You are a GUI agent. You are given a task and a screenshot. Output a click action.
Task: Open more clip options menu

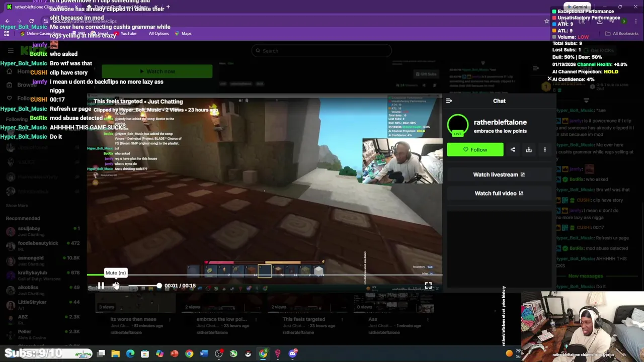[x=545, y=150]
